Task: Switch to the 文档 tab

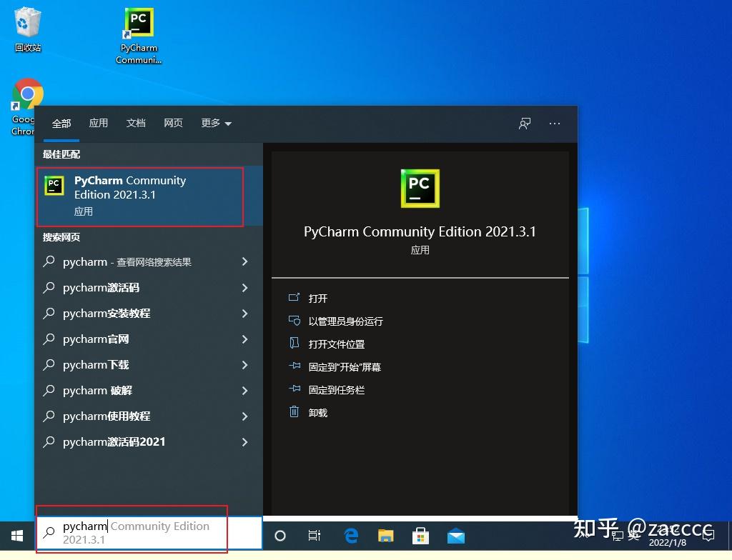Action: [136, 123]
